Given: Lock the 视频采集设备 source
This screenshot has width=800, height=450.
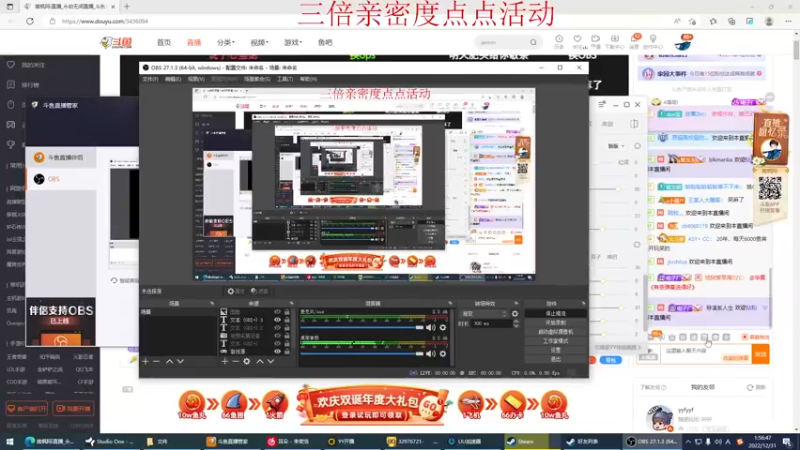Looking at the screenshot, I should pyautogui.click(x=287, y=336).
